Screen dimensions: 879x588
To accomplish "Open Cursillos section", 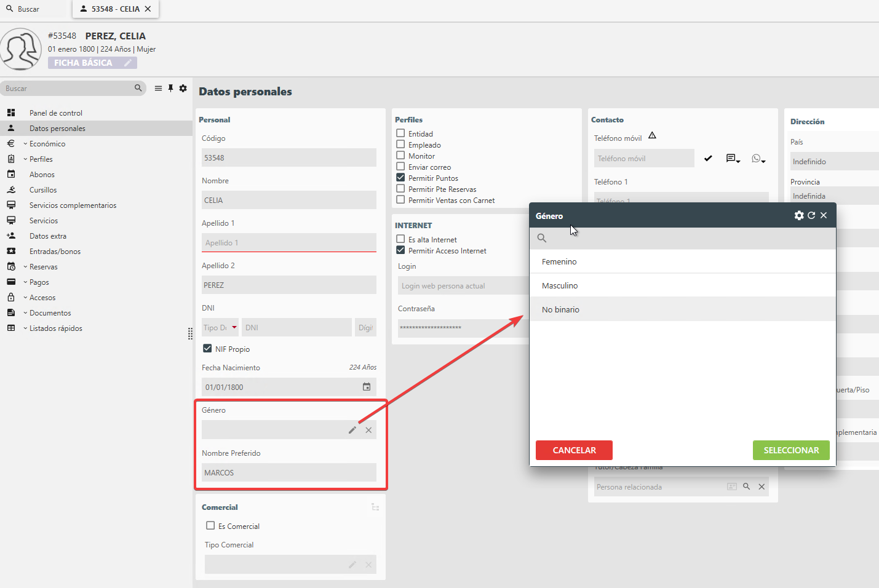I will tap(43, 190).
